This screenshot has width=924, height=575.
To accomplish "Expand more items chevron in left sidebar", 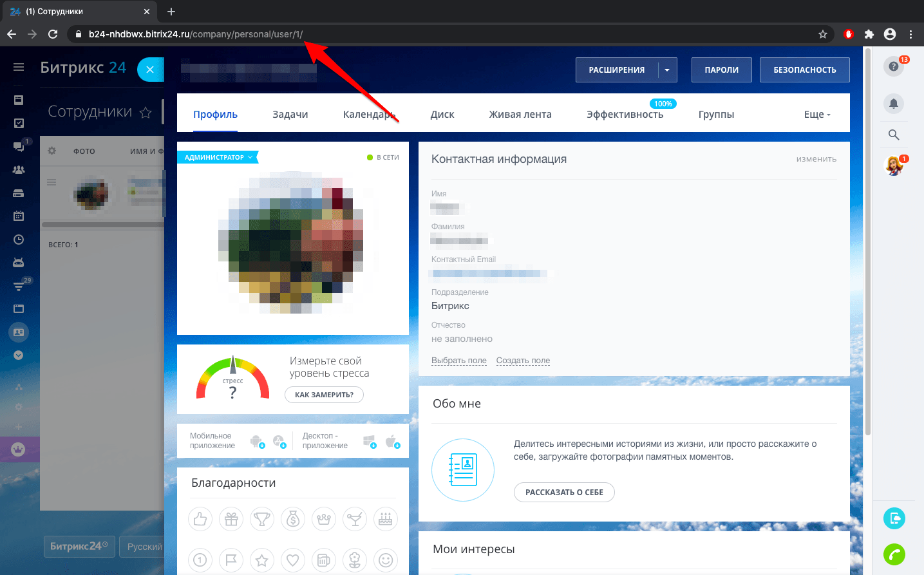I will [19, 355].
